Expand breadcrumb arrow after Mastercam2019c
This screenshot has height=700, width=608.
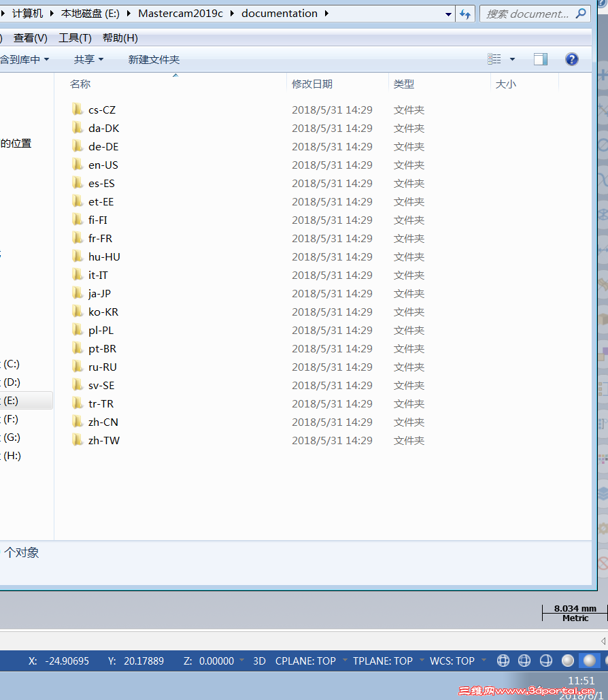pyautogui.click(x=232, y=14)
